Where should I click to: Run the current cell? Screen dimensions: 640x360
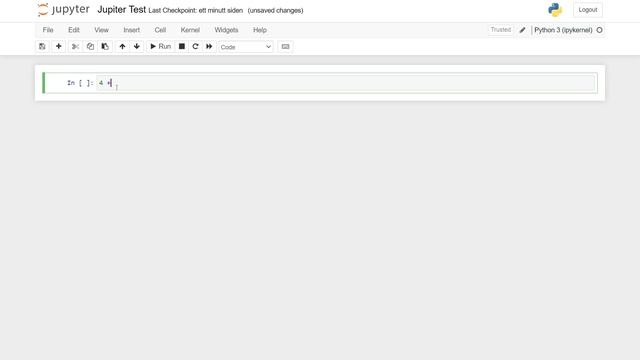pyautogui.click(x=160, y=47)
